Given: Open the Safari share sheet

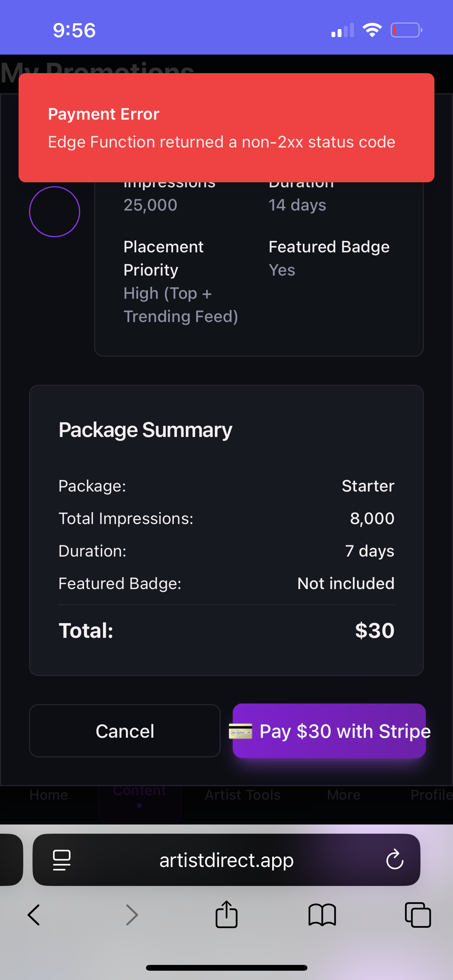Looking at the screenshot, I should (x=226, y=915).
